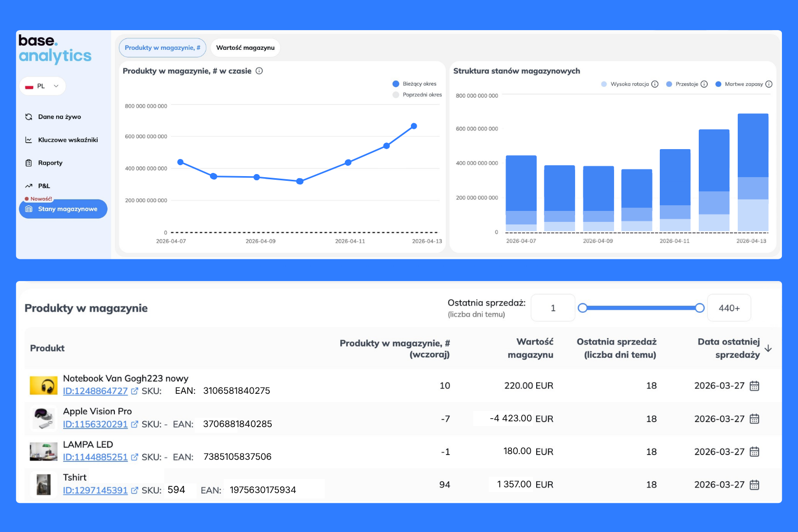Click info icon beside Wysoka rotacja
Viewport: 798px width, 532px height.
click(x=655, y=84)
